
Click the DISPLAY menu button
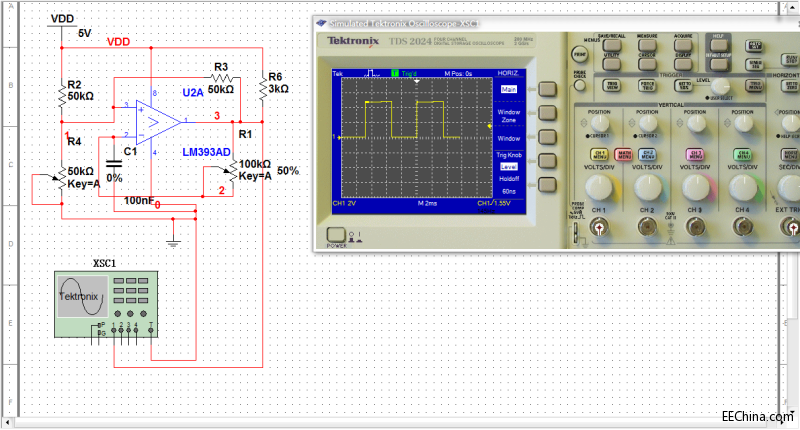[x=683, y=64]
